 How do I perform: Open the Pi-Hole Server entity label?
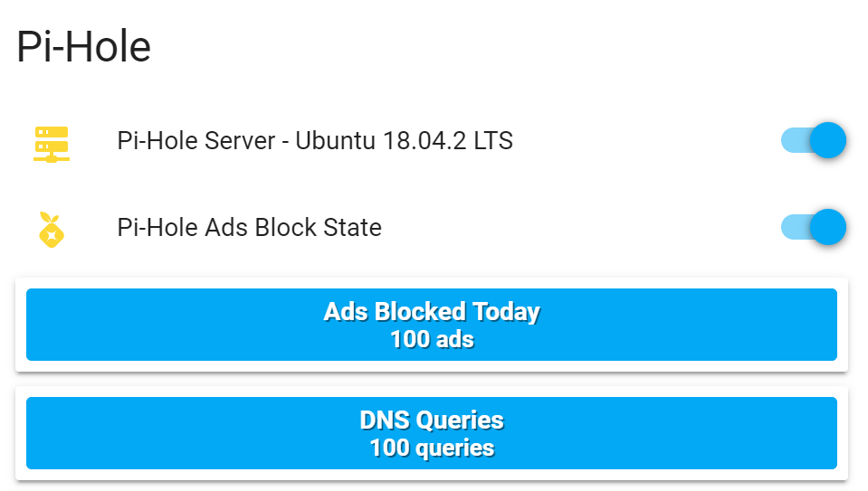click(x=314, y=142)
